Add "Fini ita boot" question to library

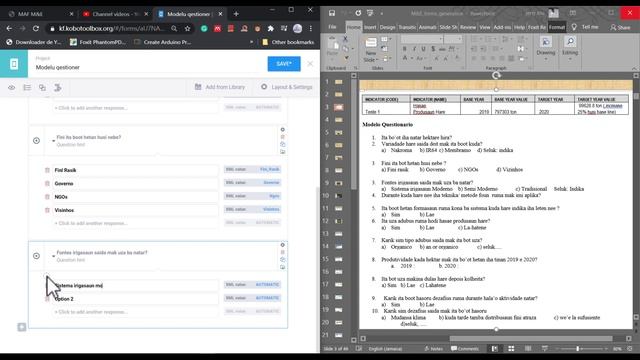point(282,152)
